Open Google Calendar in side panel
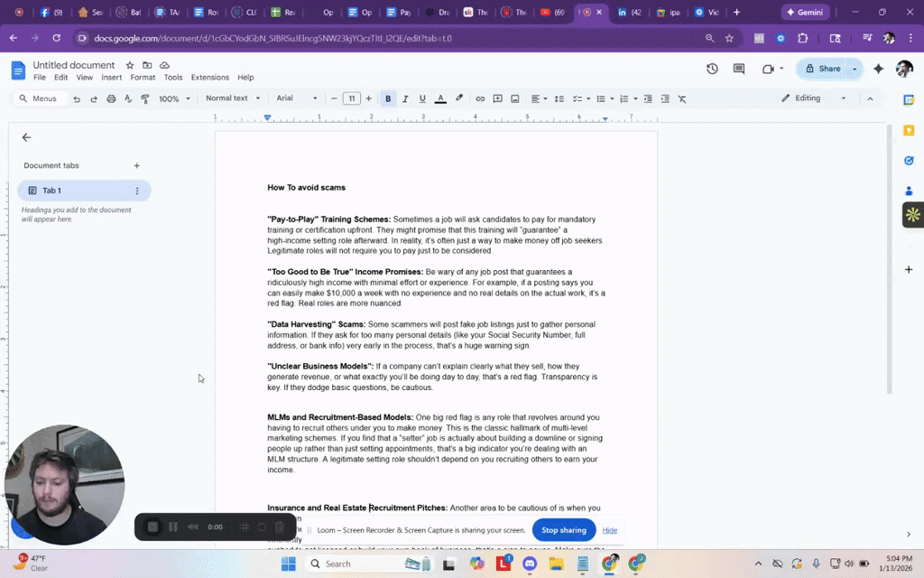 [909, 100]
